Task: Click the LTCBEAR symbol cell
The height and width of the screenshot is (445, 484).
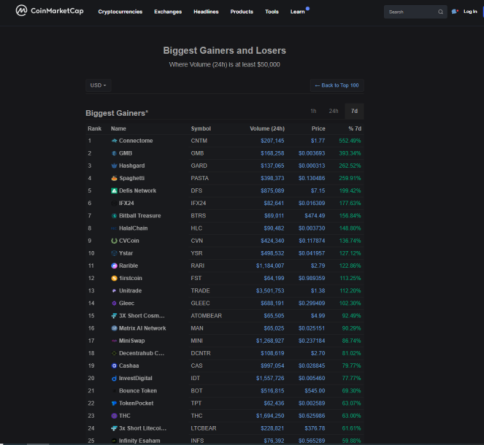Action: [x=203, y=428]
